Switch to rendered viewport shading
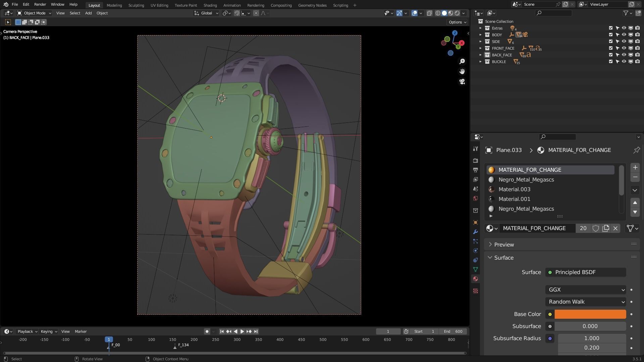The height and width of the screenshot is (362, 644). (x=457, y=13)
